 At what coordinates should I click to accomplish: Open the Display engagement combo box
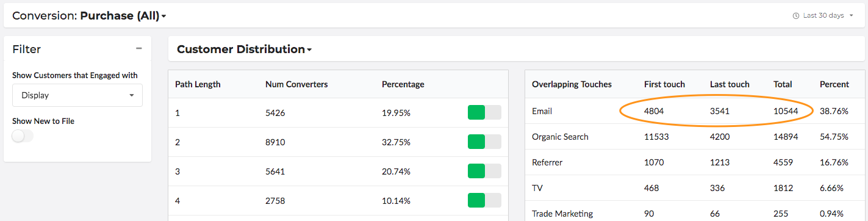coord(77,95)
